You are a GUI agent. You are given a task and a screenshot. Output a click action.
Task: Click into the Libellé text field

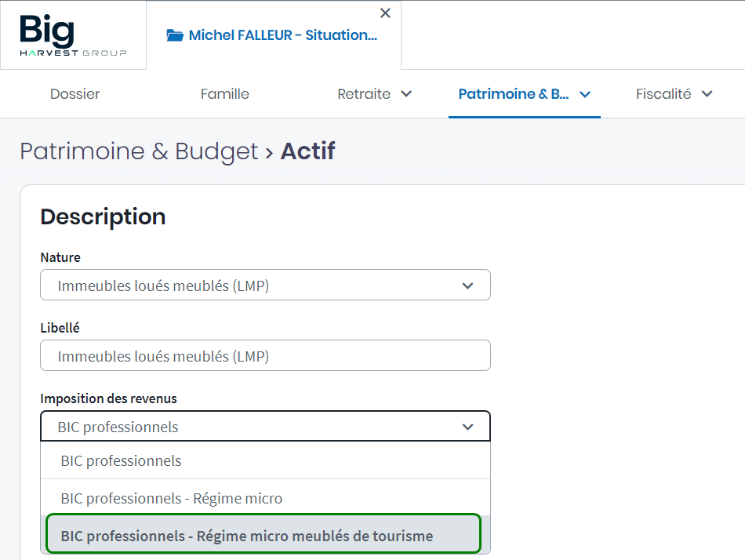click(265, 356)
